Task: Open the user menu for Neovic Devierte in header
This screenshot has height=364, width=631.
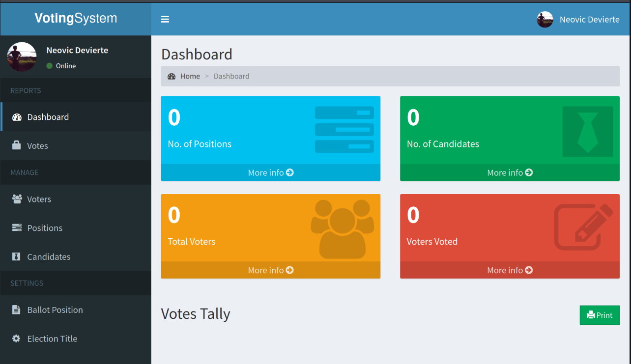Action: tap(578, 20)
